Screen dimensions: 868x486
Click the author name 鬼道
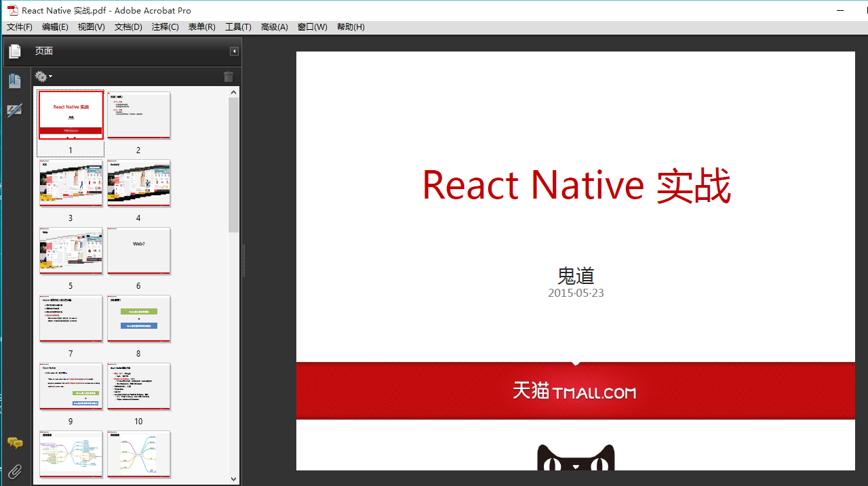tap(576, 275)
